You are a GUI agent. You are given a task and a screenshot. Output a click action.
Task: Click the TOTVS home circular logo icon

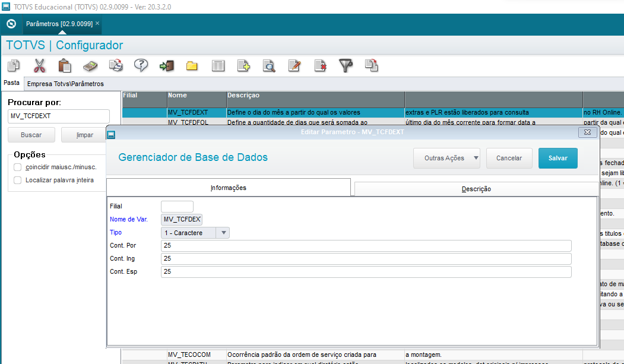[11, 24]
